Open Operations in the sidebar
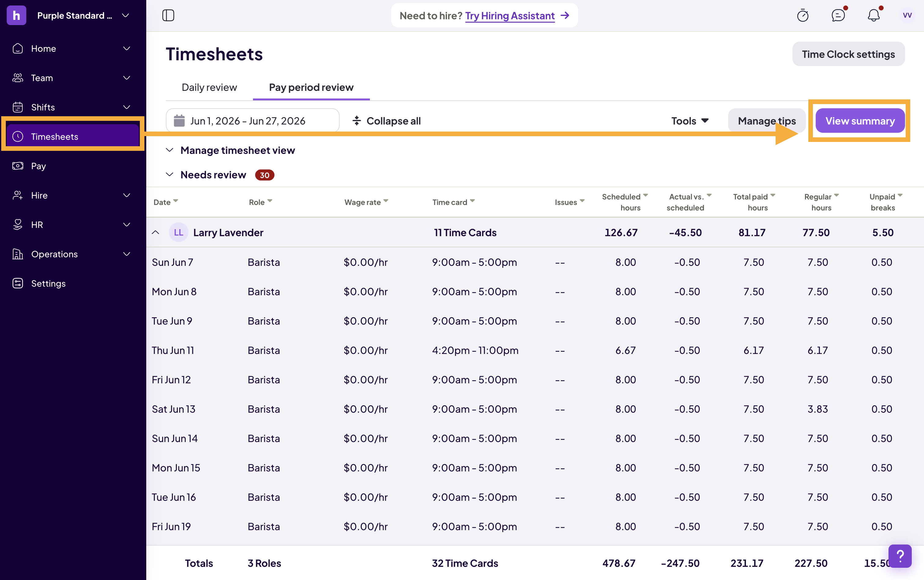 click(x=73, y=254)
